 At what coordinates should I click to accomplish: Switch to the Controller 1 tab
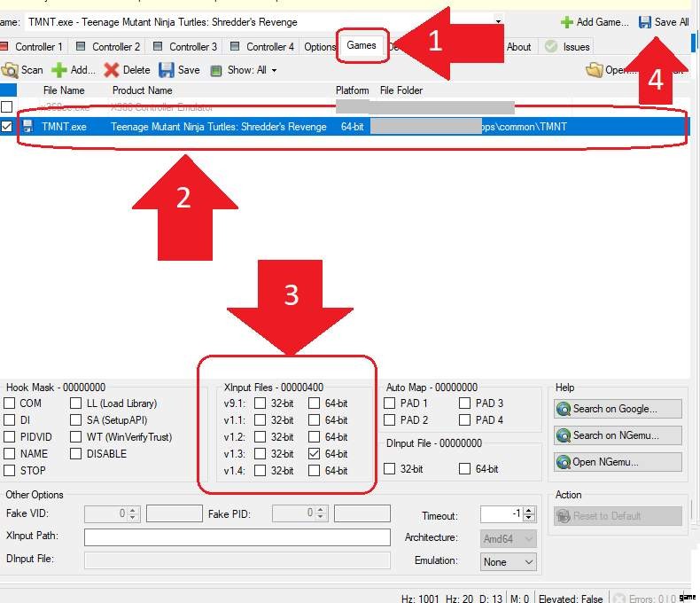click(33, 46)
